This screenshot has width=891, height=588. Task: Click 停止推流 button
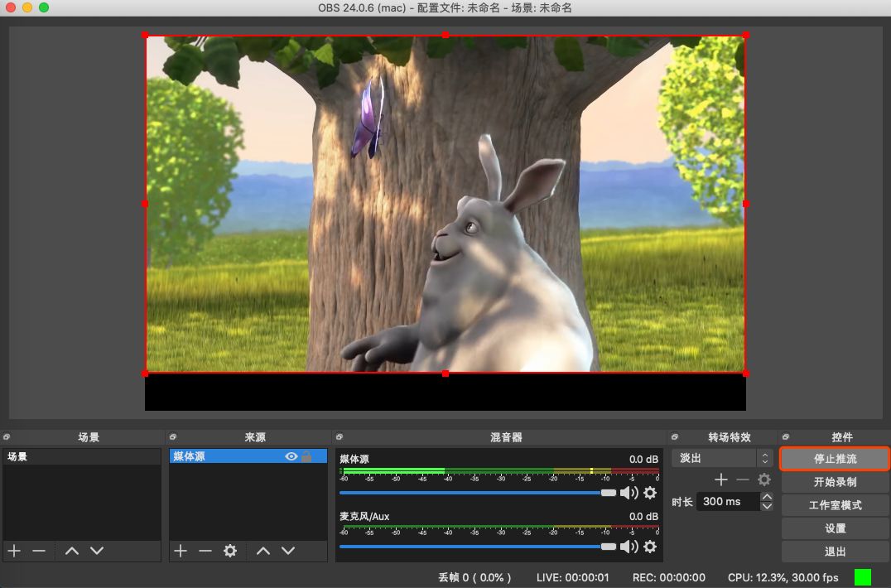click(835, 459)
